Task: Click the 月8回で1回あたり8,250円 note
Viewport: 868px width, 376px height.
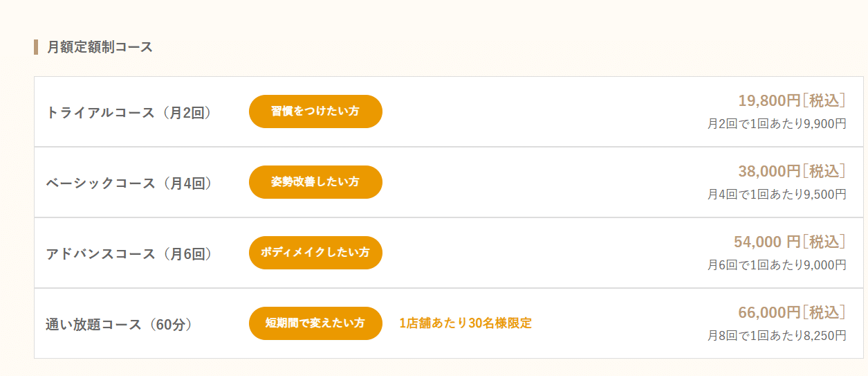Action: [777, 336]
